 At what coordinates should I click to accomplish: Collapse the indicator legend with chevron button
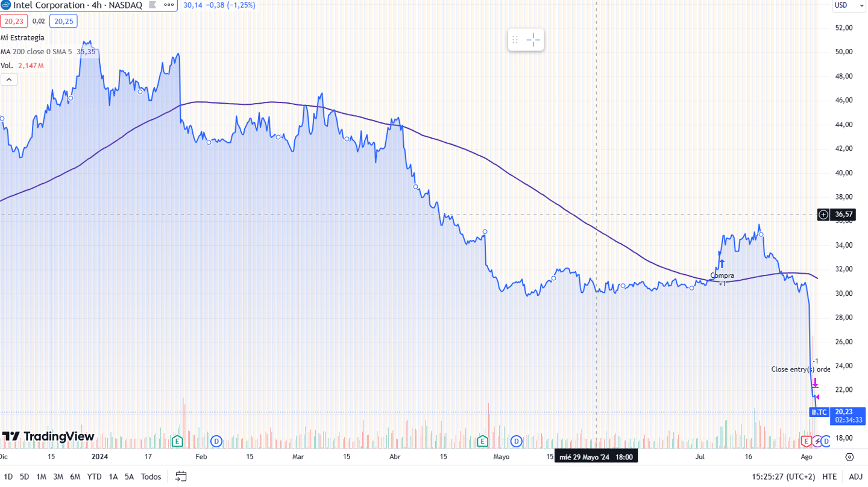click(x=9, y=80)
